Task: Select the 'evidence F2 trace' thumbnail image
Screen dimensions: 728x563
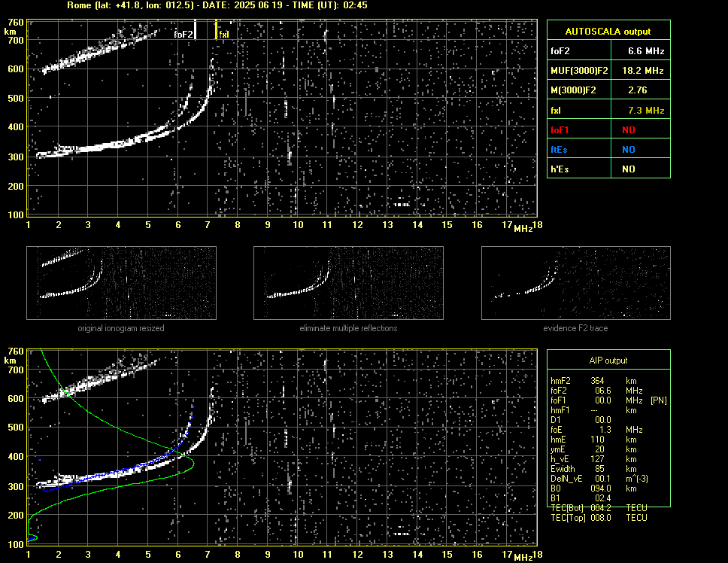Action: point(576,283)
